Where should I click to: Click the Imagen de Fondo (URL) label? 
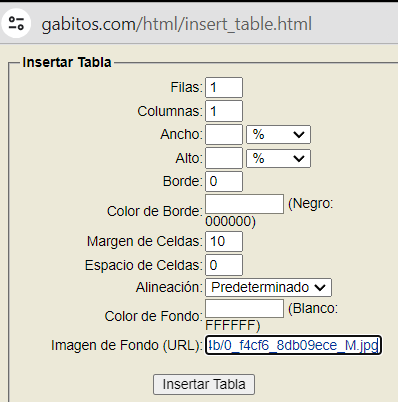click(x=126, y=345)
